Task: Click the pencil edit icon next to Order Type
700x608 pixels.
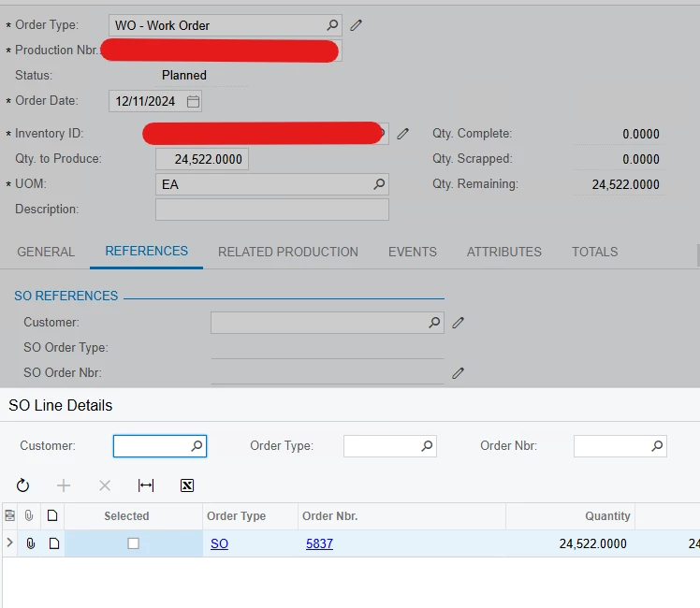Action: coord(356,25)
